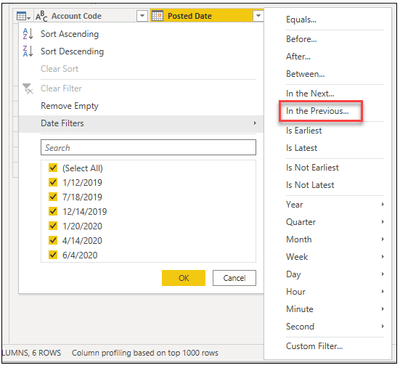Select the Is Not Earliest filter
Screen dimensions: 400x365
(x=312, y=167)
